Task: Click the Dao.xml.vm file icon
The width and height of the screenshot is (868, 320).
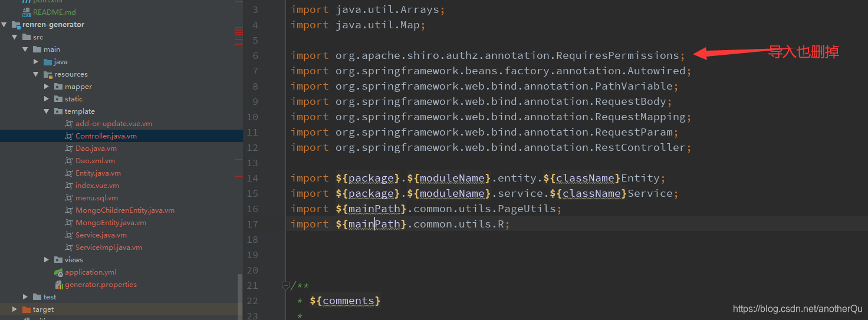Action: pyautogui.click(x=69, y=161)
